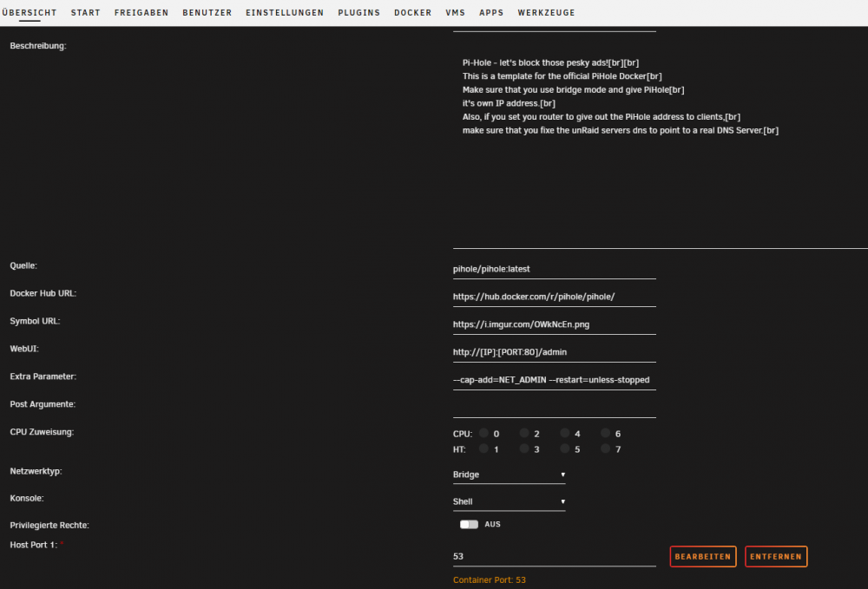The image size is (868, 589).
Task: Click the Extra Parameter input field
Action: coord(554,380)
